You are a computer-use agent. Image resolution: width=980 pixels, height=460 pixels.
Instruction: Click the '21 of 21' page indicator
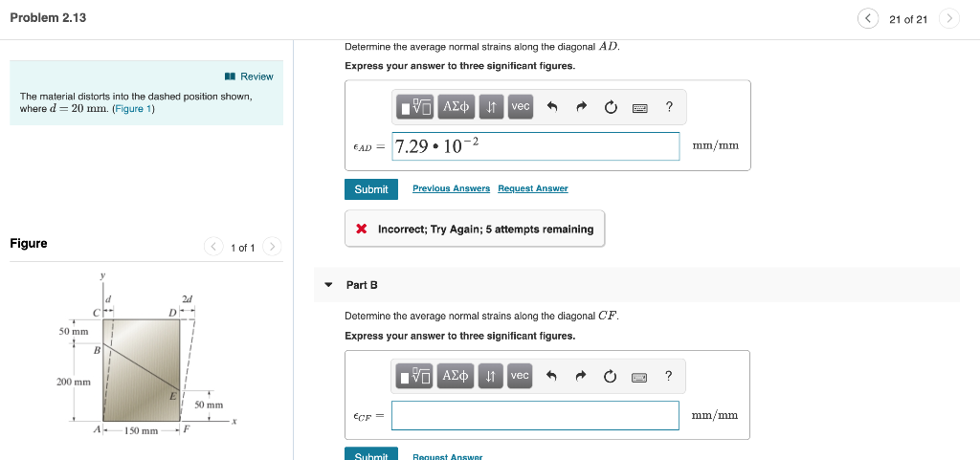(x=908, y=19)
